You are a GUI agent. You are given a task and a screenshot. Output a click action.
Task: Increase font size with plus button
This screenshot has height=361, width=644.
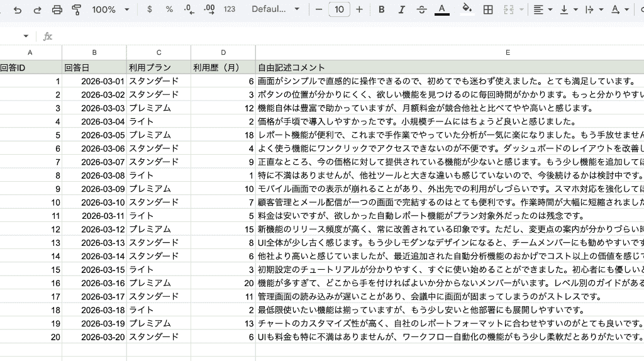click(x=359, y=9)
